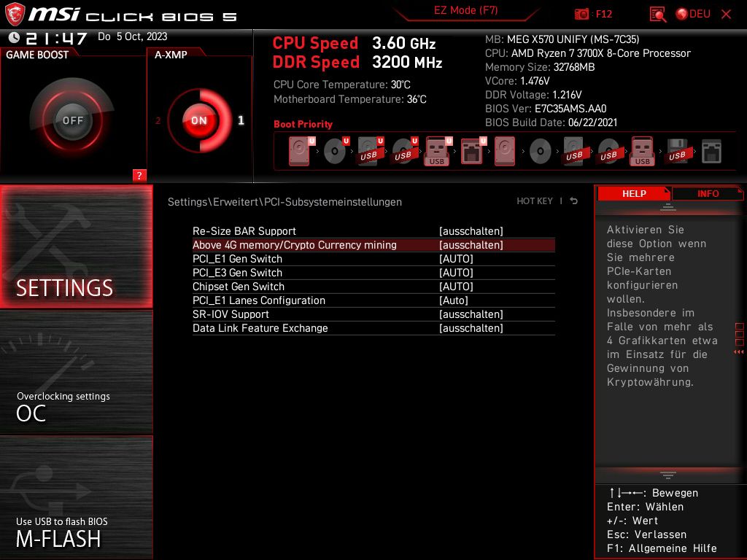747x560 pixels.
Task: Select the PCI_E1 Lanes Configuration label
Action: (x=259, y=300)
